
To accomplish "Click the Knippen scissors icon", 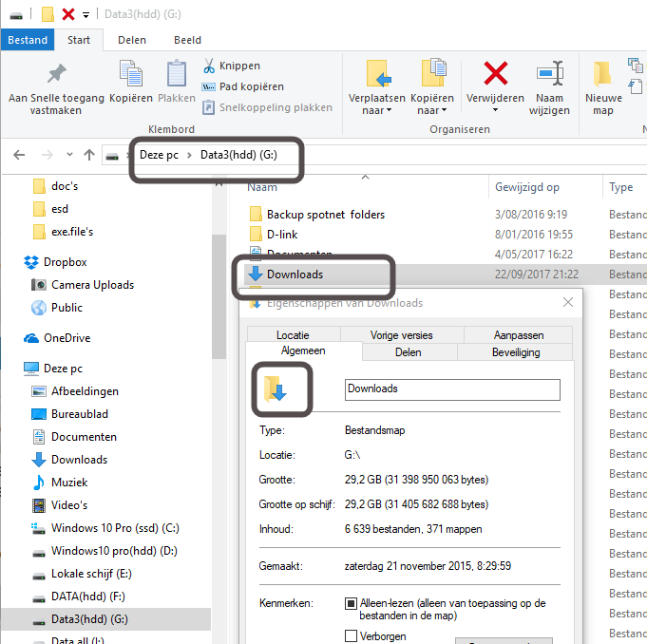I will [209, 66].
